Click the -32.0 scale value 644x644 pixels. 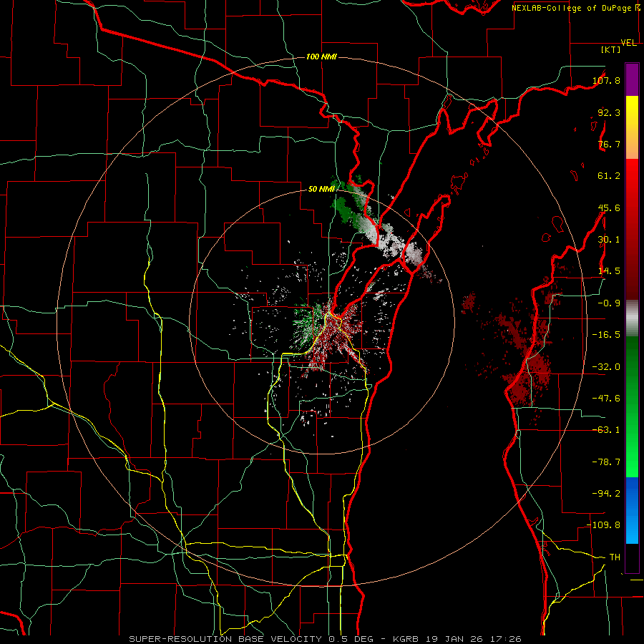606,367
